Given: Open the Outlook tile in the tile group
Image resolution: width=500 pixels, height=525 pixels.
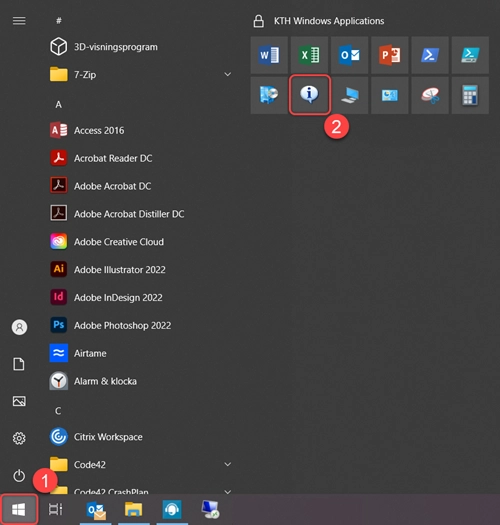Looking at the screenshot, I should (x=349, y=55).
